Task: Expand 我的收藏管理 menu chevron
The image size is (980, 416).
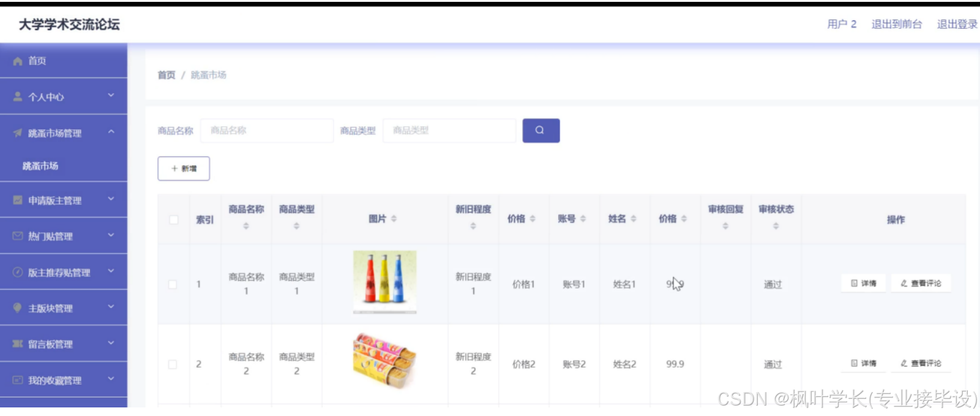Action: [x=111, y=379]
